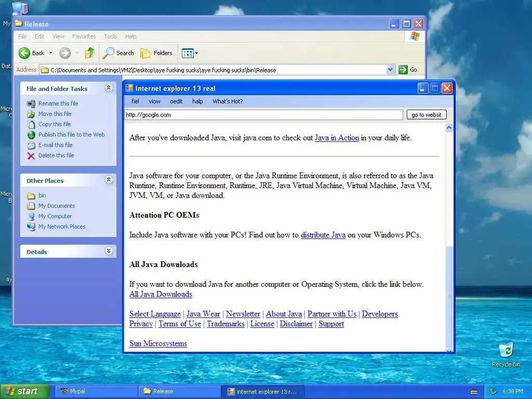Click the Support link

click(331, 324)
